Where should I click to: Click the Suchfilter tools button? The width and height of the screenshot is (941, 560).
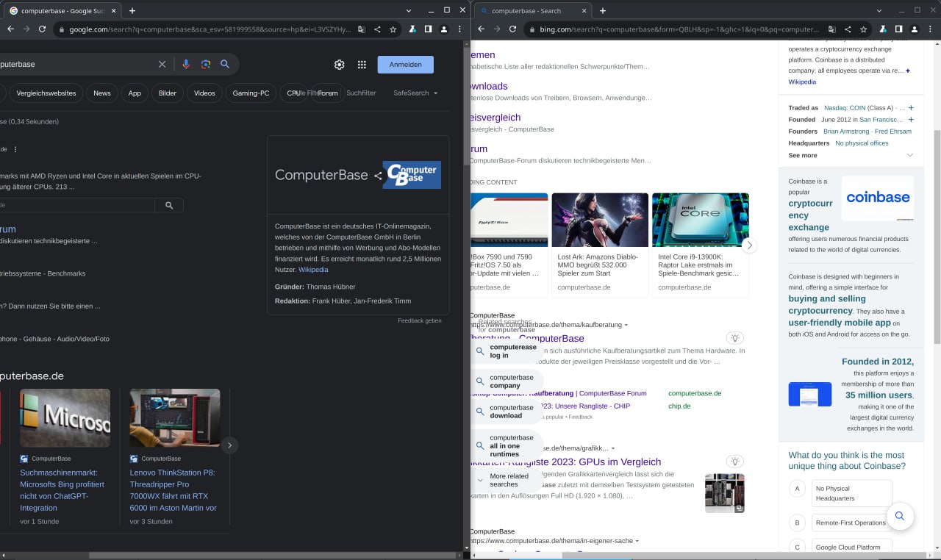361,93
